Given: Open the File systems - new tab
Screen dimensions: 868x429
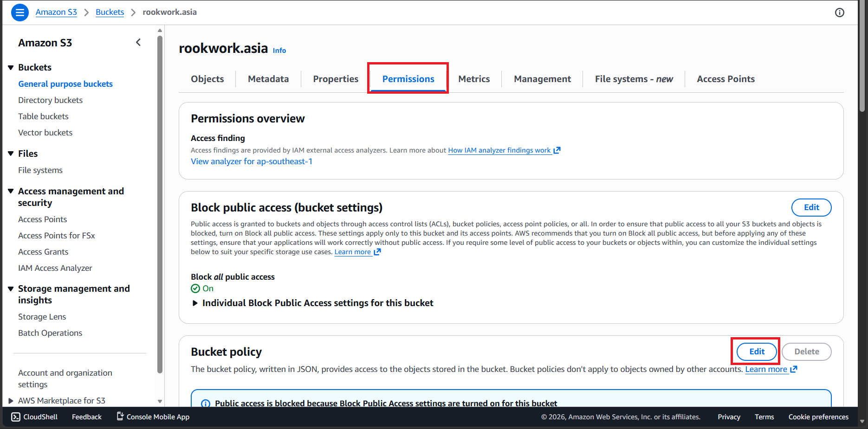Looking at the screenshot, I should point(634,79).
